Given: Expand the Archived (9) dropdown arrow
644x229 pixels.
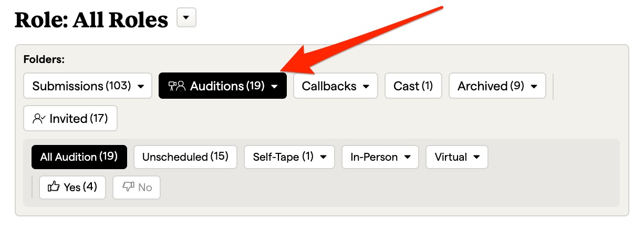Looking at the screenshot, I should [x=534, y=87].
